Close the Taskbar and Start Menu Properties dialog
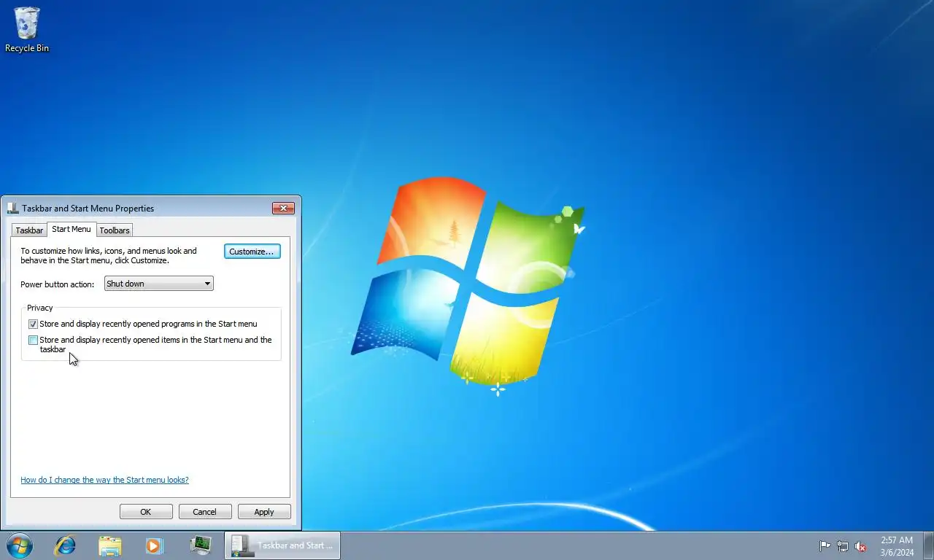 (x=283, y=208)
